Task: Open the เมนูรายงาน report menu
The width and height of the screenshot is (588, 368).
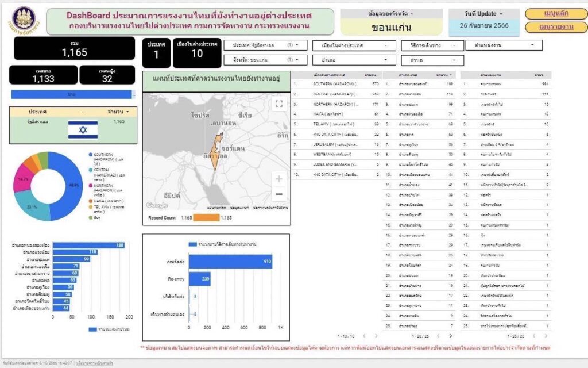Action: pyautogui.click(x=557, y=27)
